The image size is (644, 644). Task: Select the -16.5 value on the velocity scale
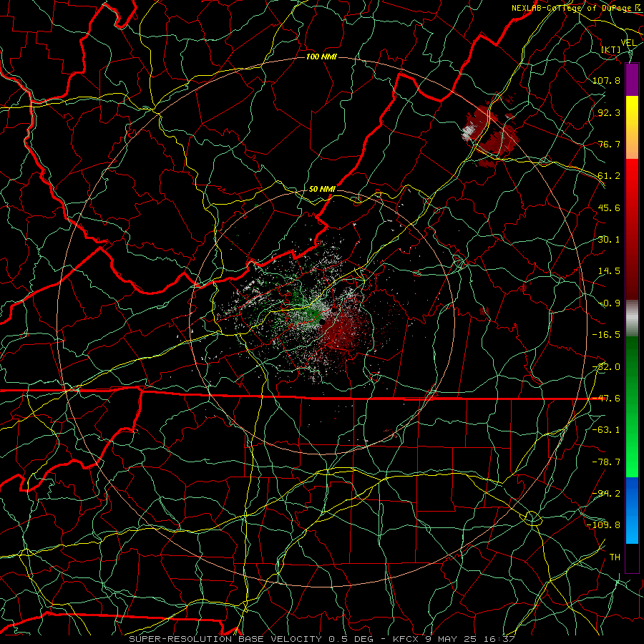606,335
